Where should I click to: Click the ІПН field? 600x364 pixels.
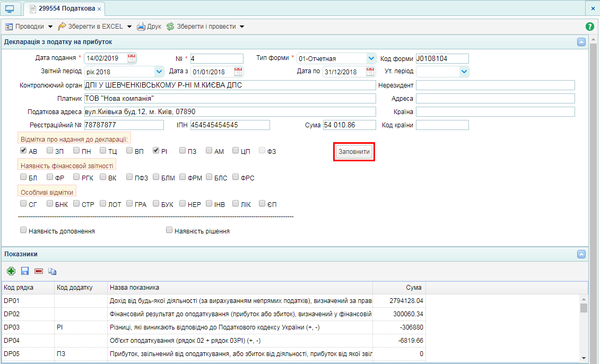230,125
